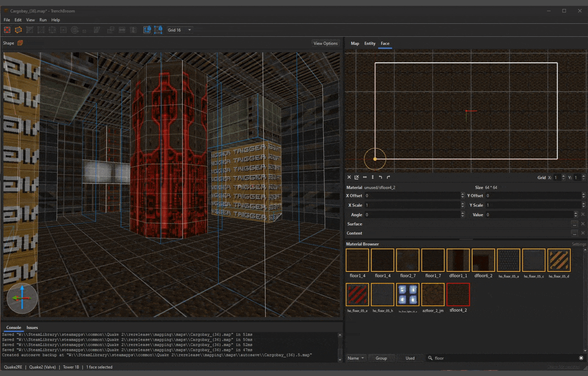The height and width of the screenshot is (376, 588).
Task: Select the floor2_7 material thumbnail
Action: (408, 260)
